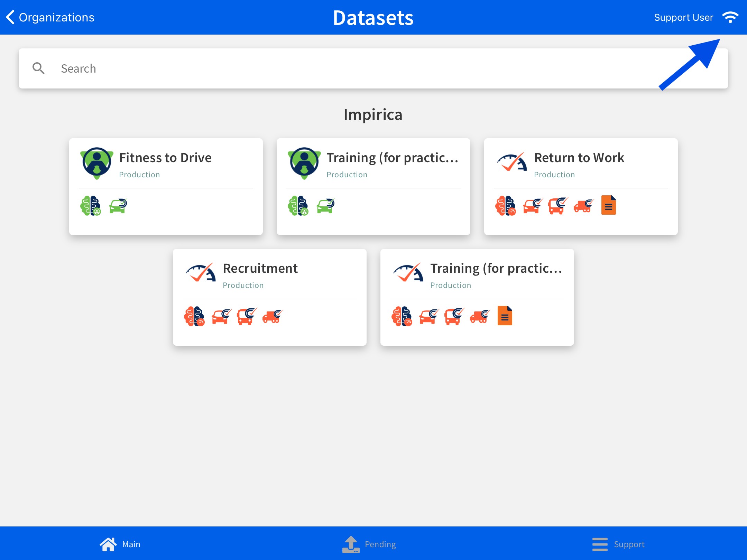
Task: Switch to the Main tab
Action: tap(120, 544)
